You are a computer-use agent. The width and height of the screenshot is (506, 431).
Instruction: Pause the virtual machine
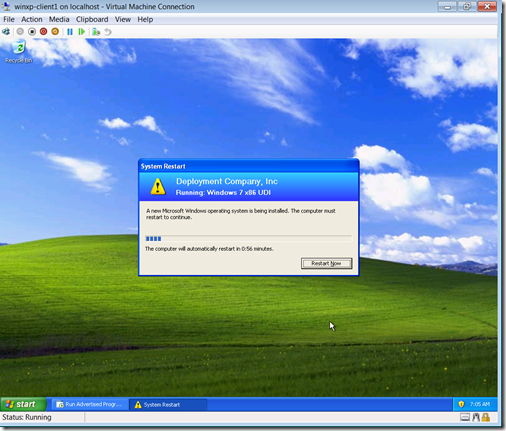pyautogui.click(x=70, y=32)
